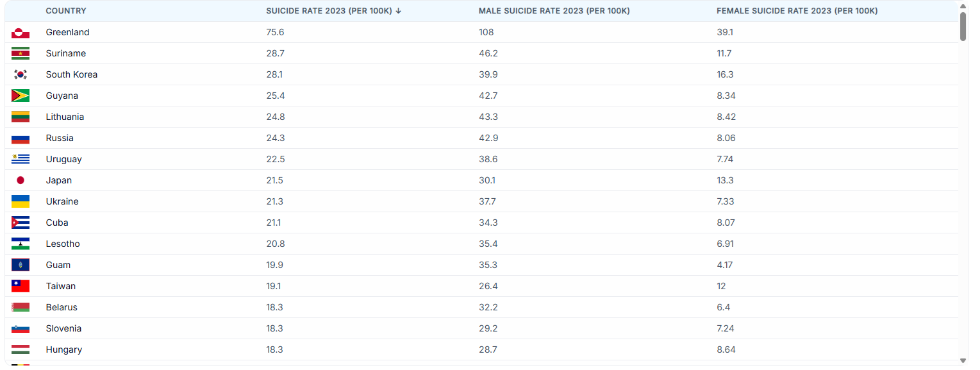Select the Lesotho country name
Viewport: 980px width, 370px height.
click(63, 244)
